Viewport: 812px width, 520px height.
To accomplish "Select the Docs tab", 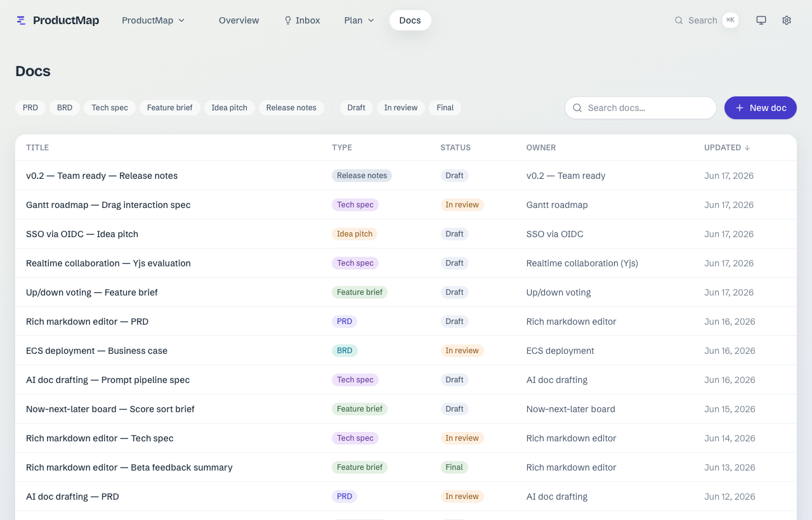I will 410,20.
